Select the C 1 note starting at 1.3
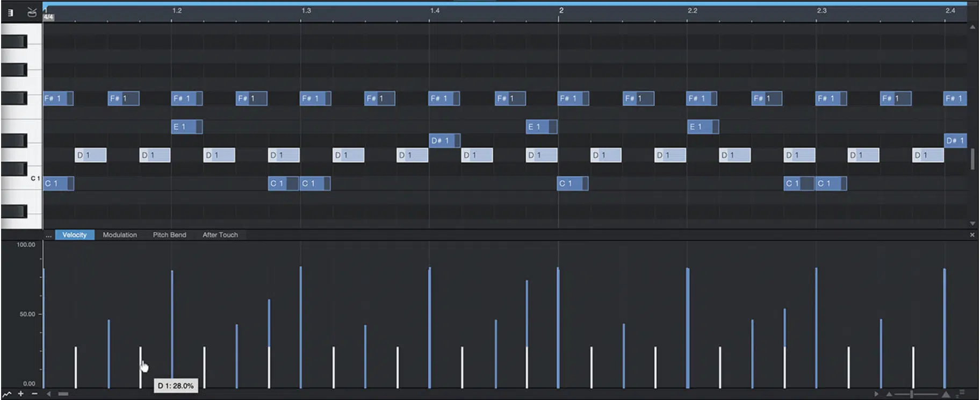980x400 pixels. point(315,183)
